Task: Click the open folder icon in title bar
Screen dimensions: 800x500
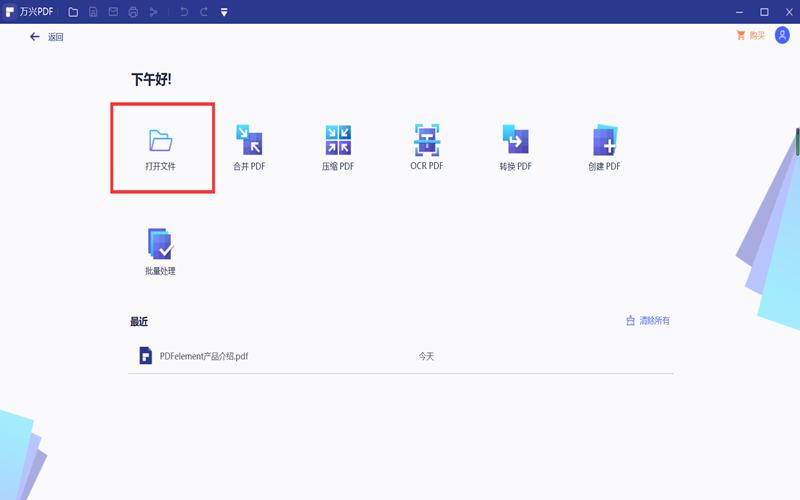Action: point(73,12)
